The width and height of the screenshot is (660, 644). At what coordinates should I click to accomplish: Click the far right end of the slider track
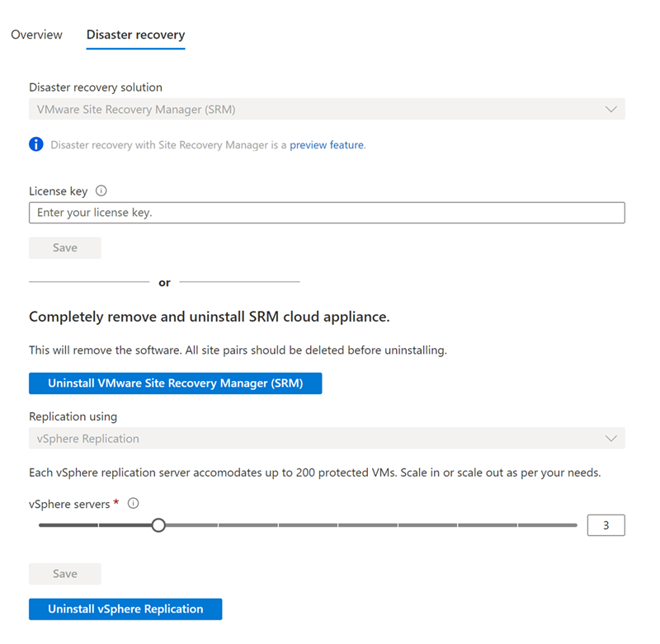tap(574, 525)
